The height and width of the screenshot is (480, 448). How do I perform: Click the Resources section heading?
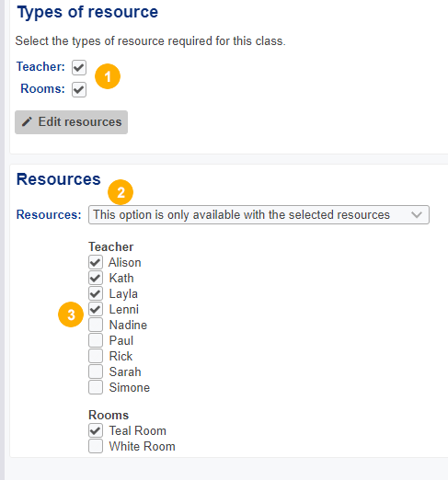point(58,179)
